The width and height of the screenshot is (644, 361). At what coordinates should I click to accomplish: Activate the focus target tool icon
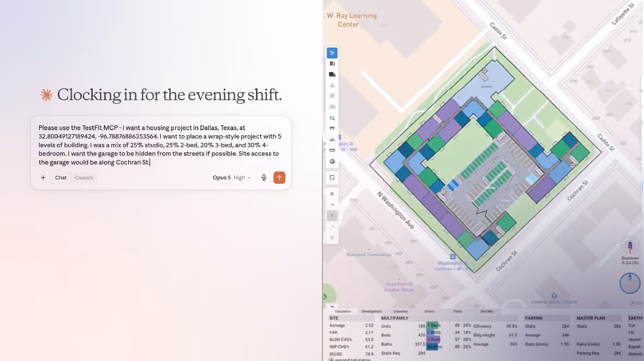point(332,96)
